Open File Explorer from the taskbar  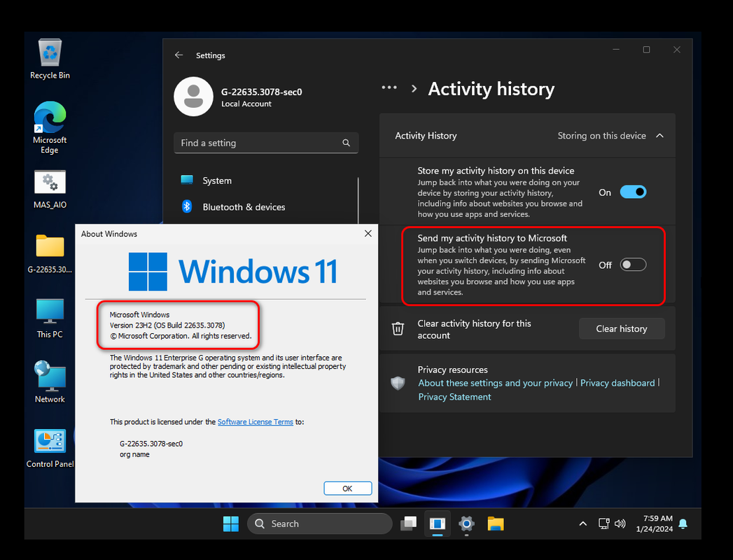click(x=496, y=524)
